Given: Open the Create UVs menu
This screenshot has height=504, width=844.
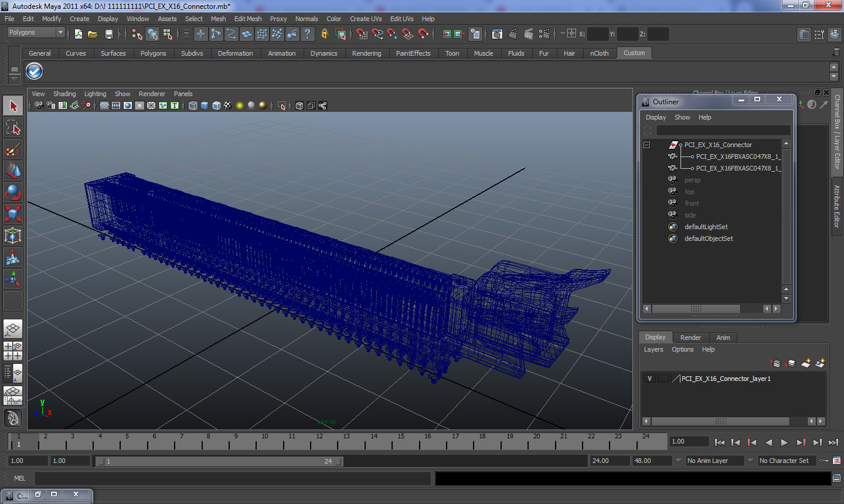Looking at the screenshot, I should pyautogui.click(x=366, y=19).
